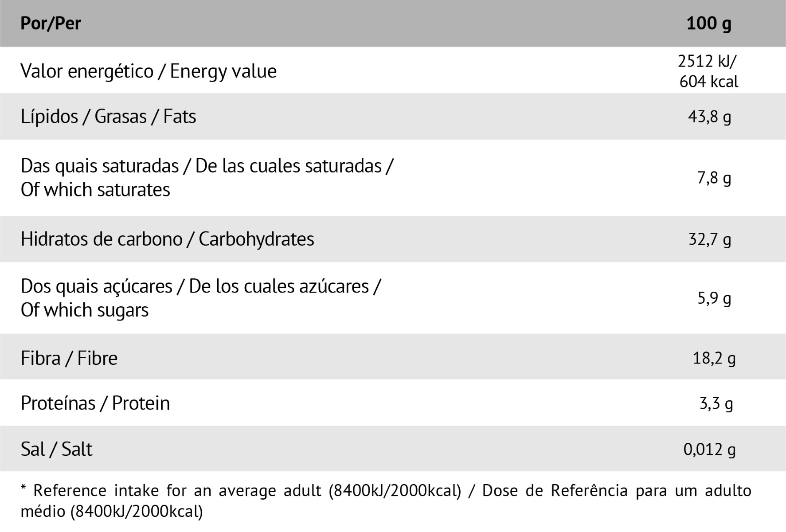Click the 5,9 g sugars value
786x532 pixels.
(714, 298)
